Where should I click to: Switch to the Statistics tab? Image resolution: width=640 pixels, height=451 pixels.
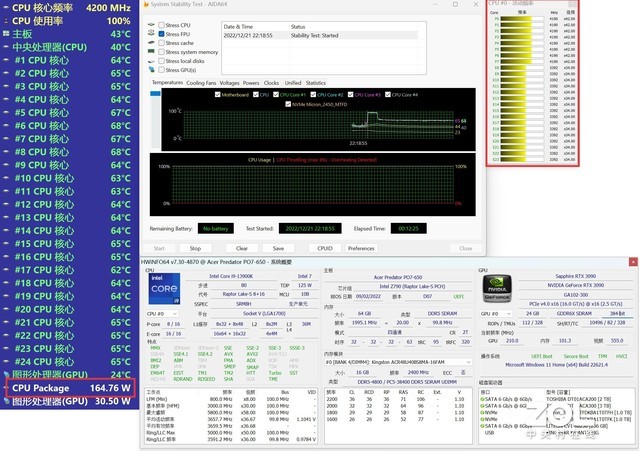[x=316, y=83]
